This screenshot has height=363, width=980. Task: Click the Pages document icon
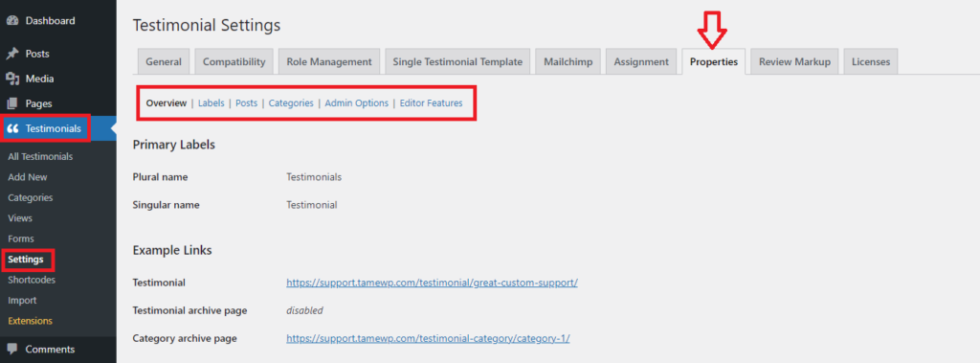pos(12,103)
